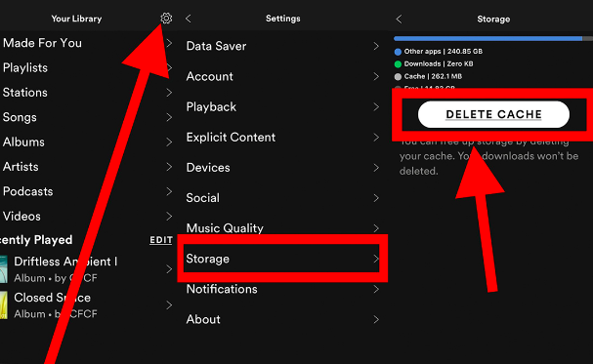Screen dimensions: 593x364
Task: Open Playback settings
Action: pos(282,107)
